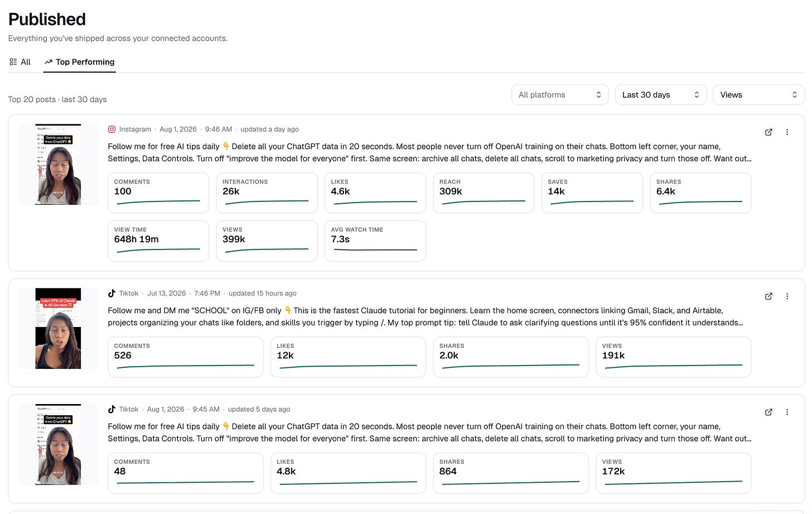Open the Last 30 days range selector
This screenshot has width=812, height=514.
(660, 95)
